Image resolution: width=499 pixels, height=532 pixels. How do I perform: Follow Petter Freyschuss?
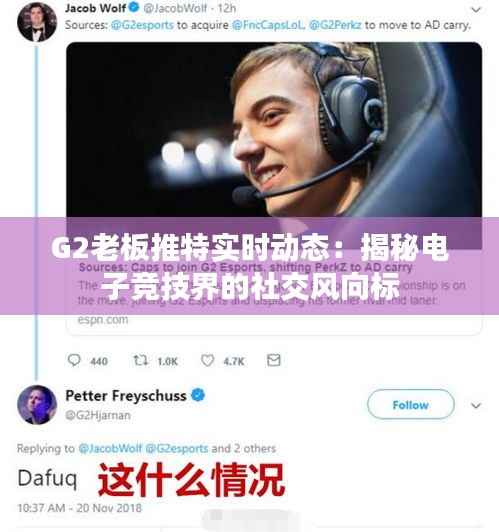[410, 404]
